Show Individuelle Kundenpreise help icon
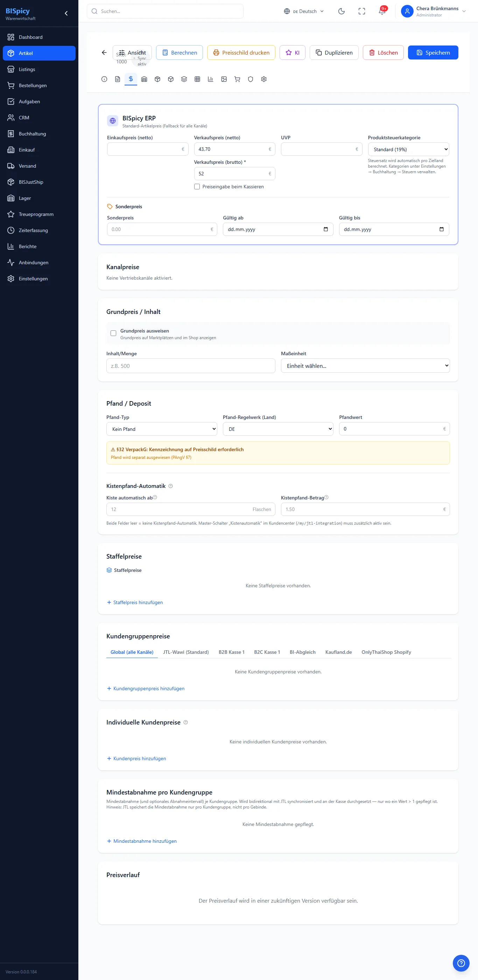The image size is (478, 980). tap(185, 722)
